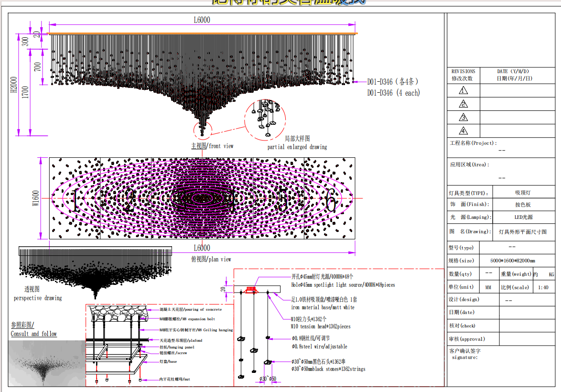
Task: Click the '6000*1600*H2000mm' size value
Action: click(x=513, y=261)
